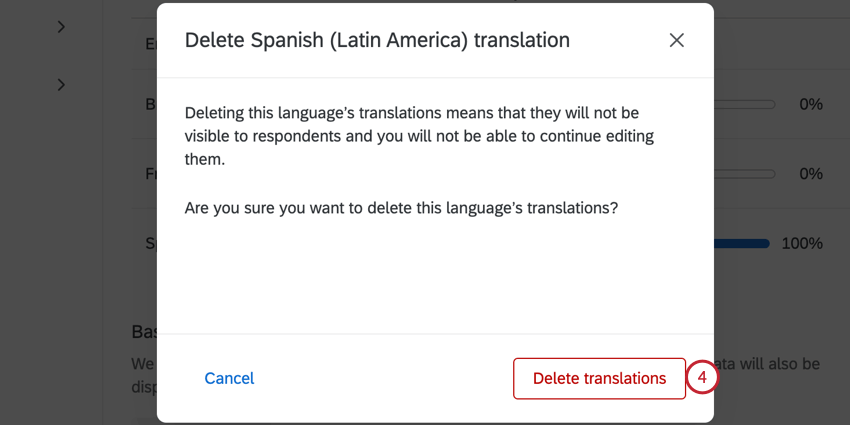Image resolution: width=850 pixels, height=425 pixels.
Task: Close the Delete Spanish translation dialog
Action: 677,40
